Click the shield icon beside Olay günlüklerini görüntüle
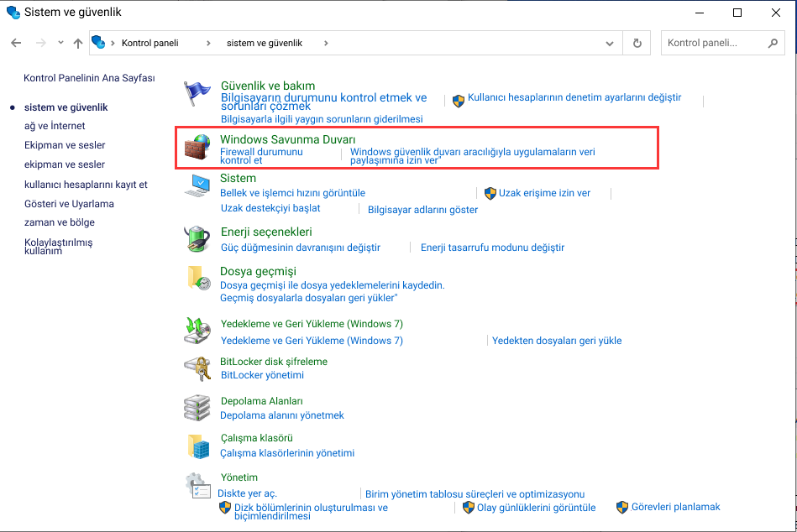797x532 pixels. [x=468, y=507]
